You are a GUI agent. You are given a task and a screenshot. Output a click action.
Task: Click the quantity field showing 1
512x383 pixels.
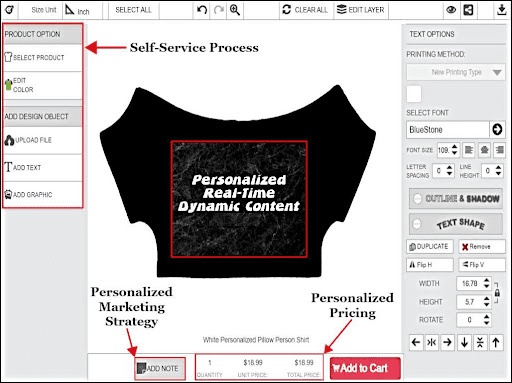point(210,363)
